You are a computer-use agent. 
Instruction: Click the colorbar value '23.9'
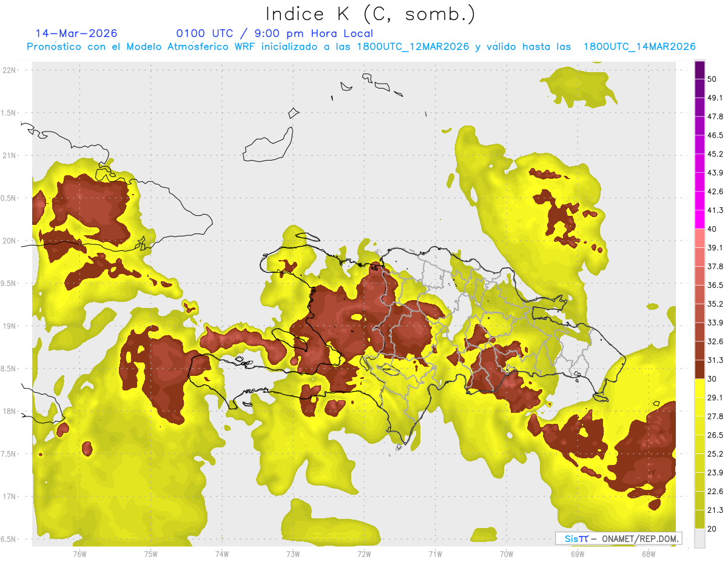(715, 473)
